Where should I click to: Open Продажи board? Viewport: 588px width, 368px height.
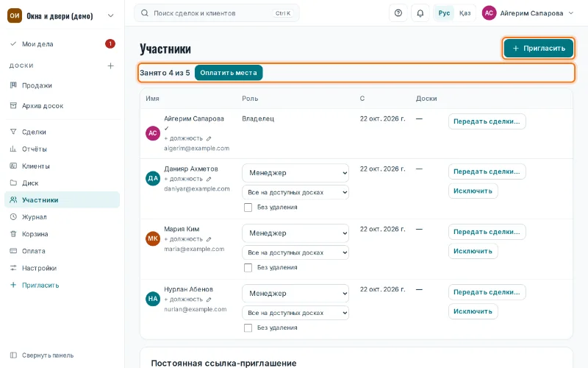(62, 85)
